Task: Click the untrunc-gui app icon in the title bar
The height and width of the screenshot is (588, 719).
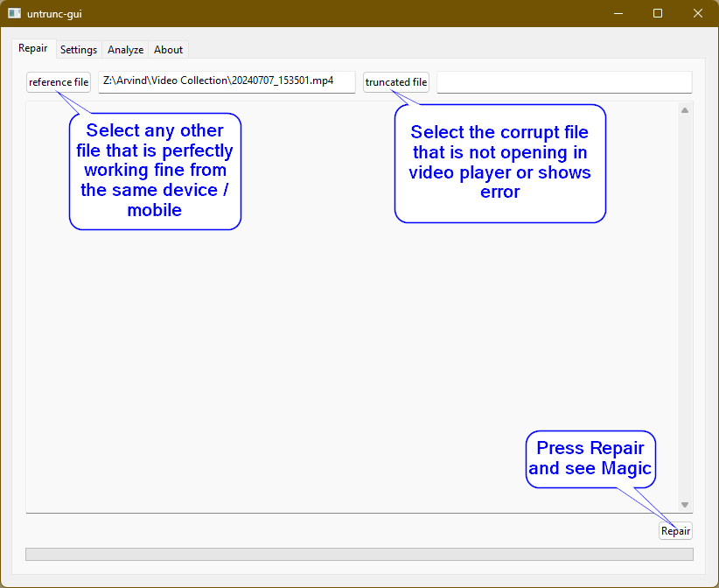Action: (x=14, y=13)
